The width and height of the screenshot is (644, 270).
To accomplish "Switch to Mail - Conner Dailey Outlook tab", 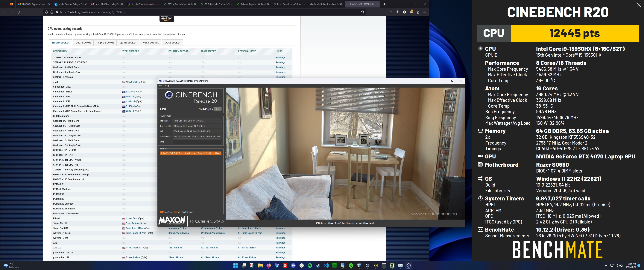I will 71,4.
